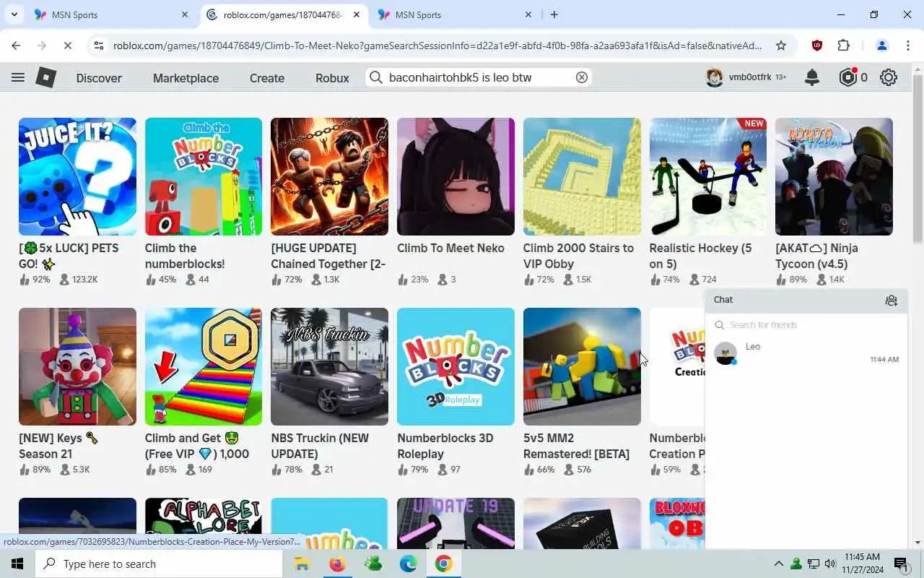Open the Climb To Meet Neko title

pos(450,248)
